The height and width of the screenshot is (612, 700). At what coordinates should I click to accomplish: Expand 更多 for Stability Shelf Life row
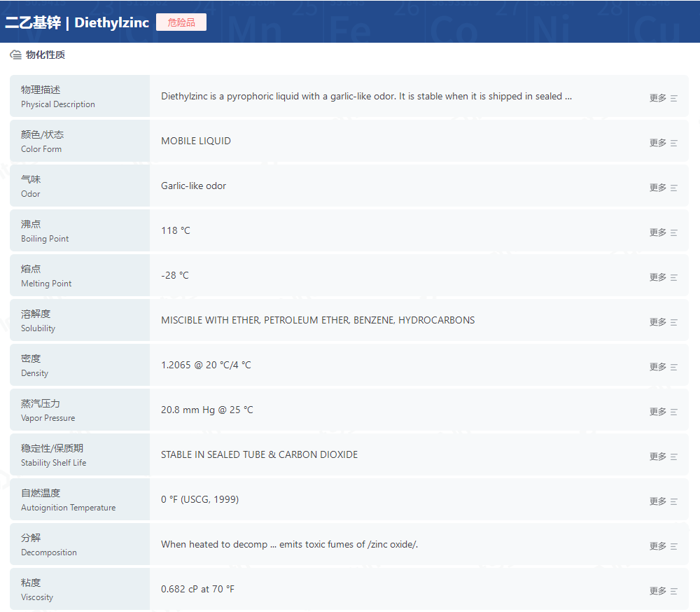pyautogui.click(x=664, y=457)
